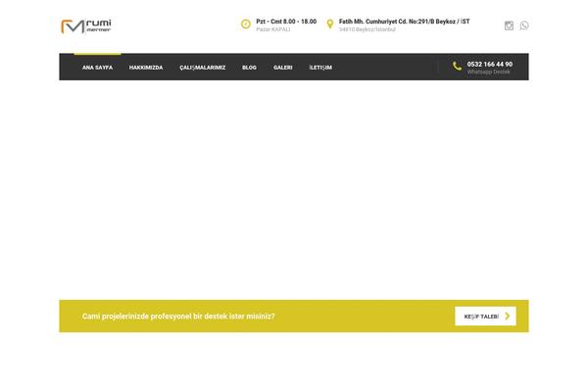Click the 34810 Beykoz/İstanbul text
The image size is (588, 392).
(367, 29)
